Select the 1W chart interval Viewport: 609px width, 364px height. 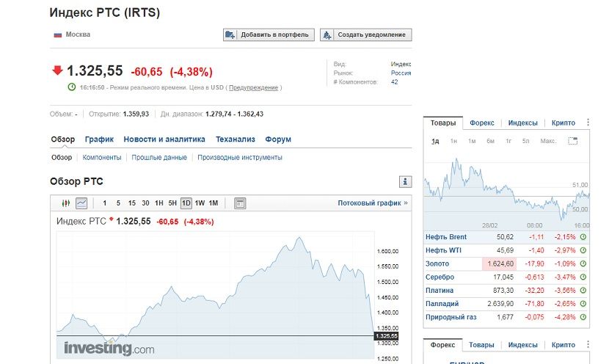click(x=200, y=203)
